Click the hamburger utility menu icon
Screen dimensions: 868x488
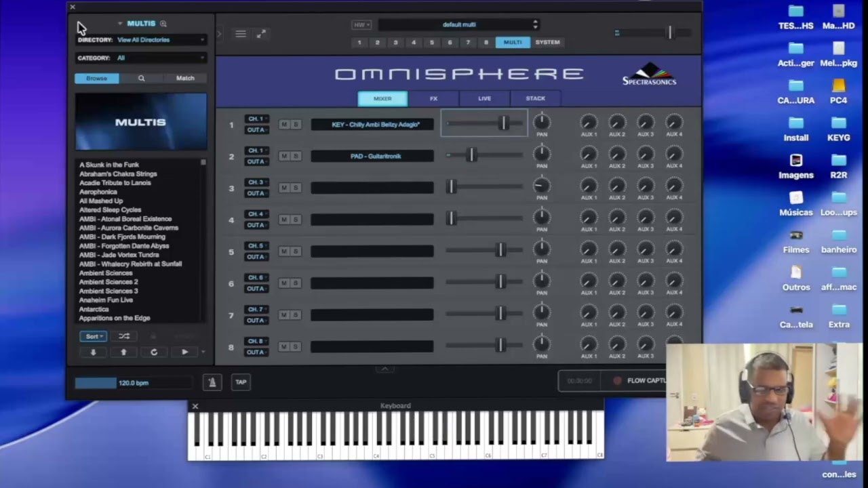[x=241, y=34]
